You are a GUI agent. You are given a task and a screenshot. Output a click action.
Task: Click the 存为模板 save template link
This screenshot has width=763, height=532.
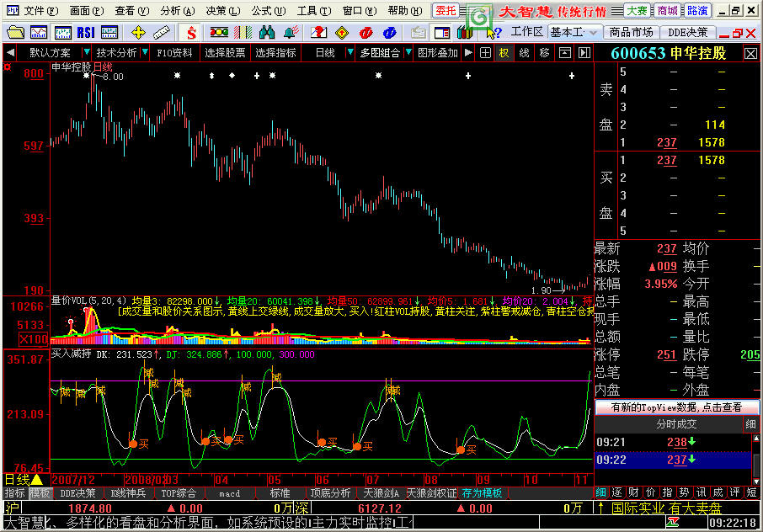[482, 493]
